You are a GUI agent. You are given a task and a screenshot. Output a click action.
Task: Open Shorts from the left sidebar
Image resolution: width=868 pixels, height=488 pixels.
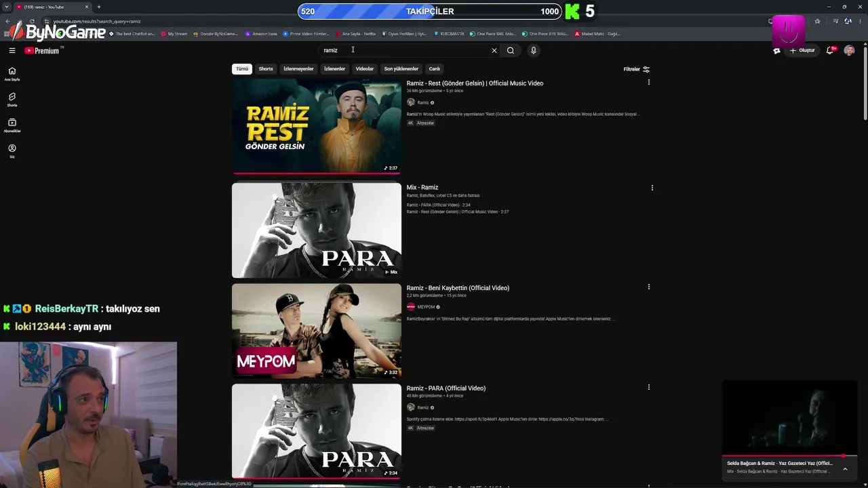(12, 100)
